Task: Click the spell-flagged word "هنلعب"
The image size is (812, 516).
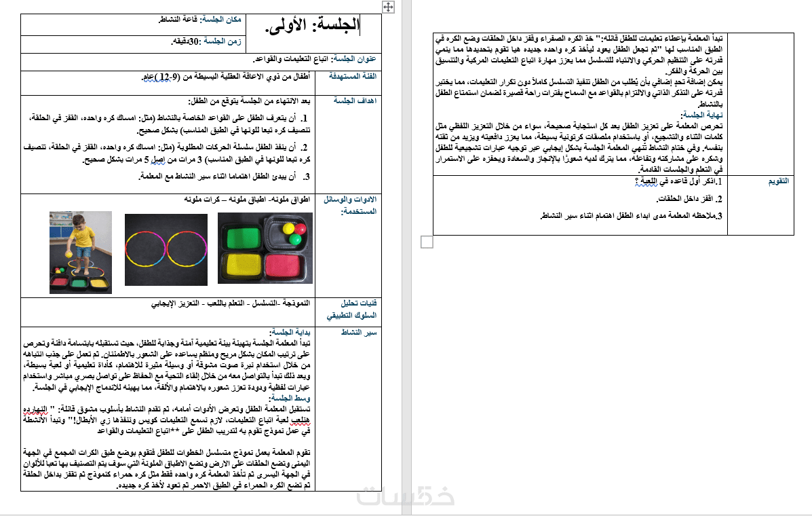Action: point(301,420)
